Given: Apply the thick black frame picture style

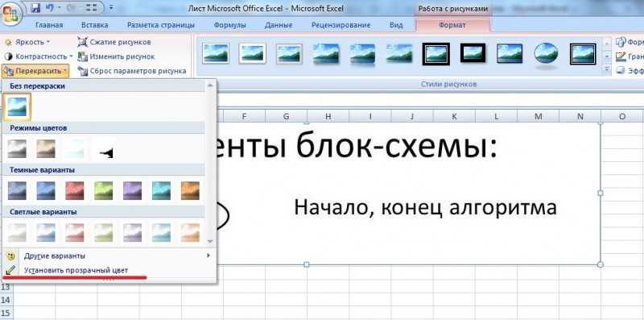Looking at the screenshot, I should [473, 52].
